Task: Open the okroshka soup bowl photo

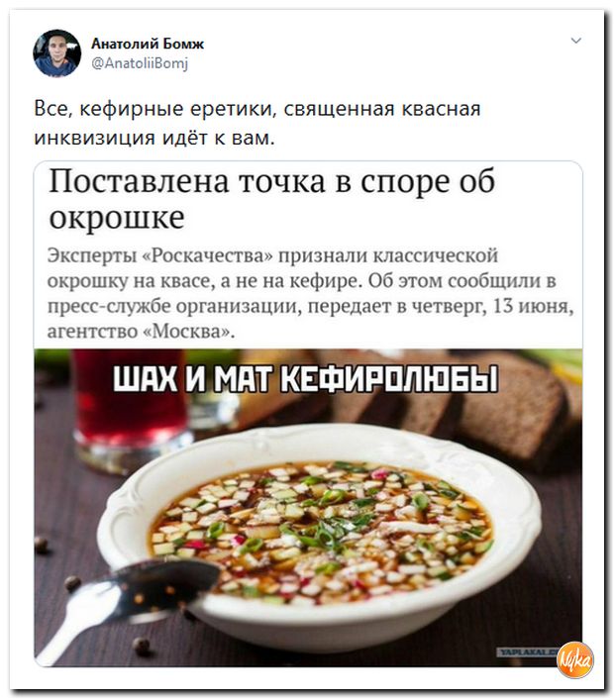Action: point(308,508)
